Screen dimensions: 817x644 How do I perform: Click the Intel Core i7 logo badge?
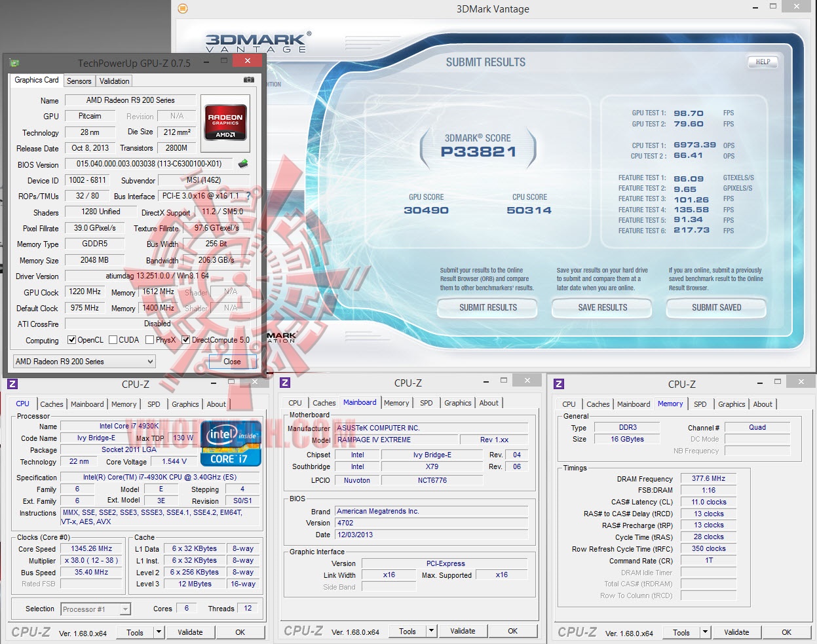(x=231, y=444)
